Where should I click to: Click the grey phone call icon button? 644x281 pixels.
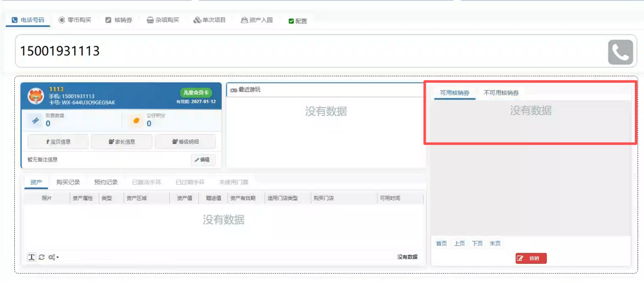(x=620, y=52)
